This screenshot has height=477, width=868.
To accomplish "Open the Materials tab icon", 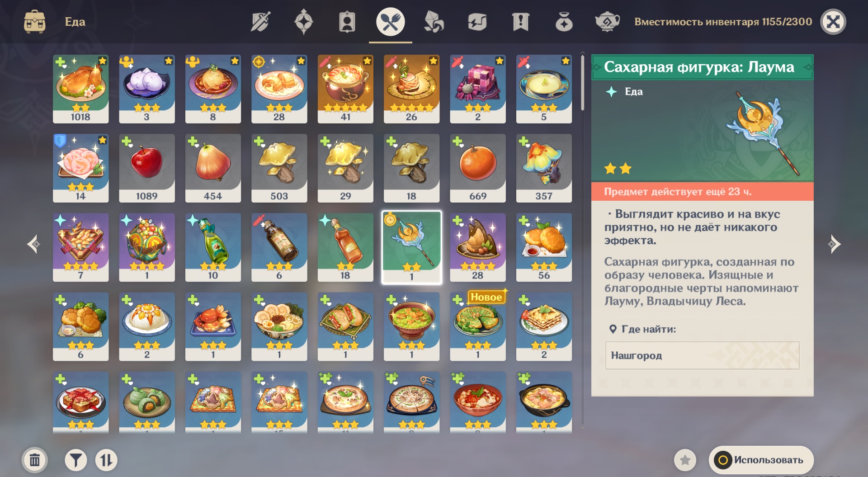I will (434, 22).
